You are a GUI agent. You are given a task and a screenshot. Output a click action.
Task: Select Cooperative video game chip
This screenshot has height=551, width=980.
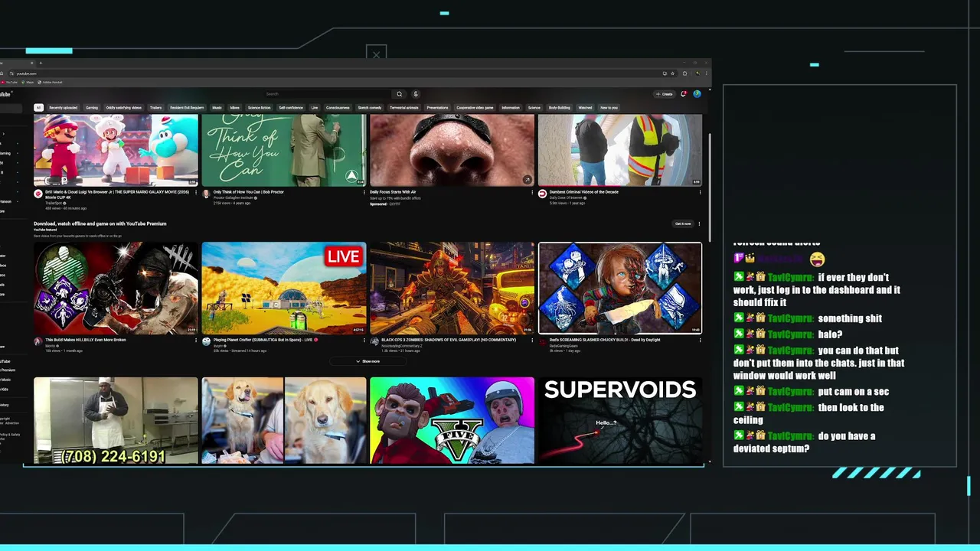[x=475, y=108]
